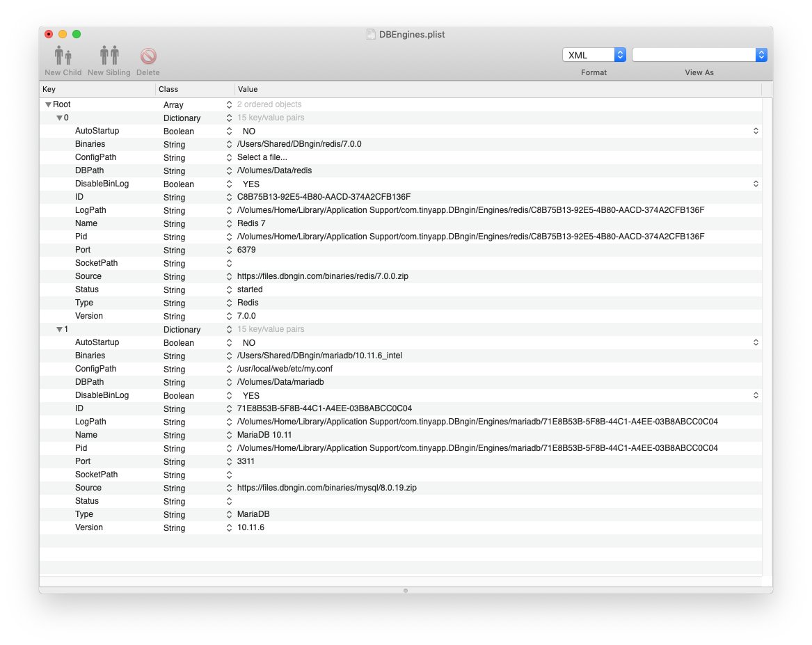Click the New Child toolbar icon
The height and width of the screenshot is (645, 812).
point(63,56)
